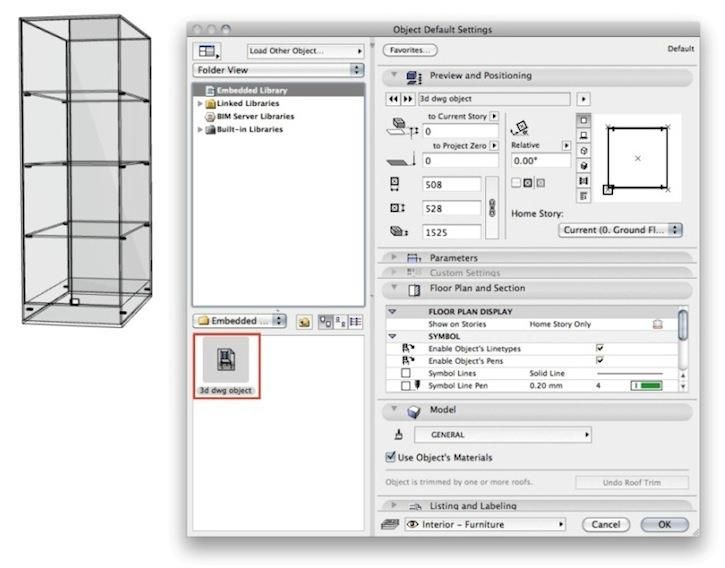Click the layer icon beside Interior - Furniture

[390, 524]
